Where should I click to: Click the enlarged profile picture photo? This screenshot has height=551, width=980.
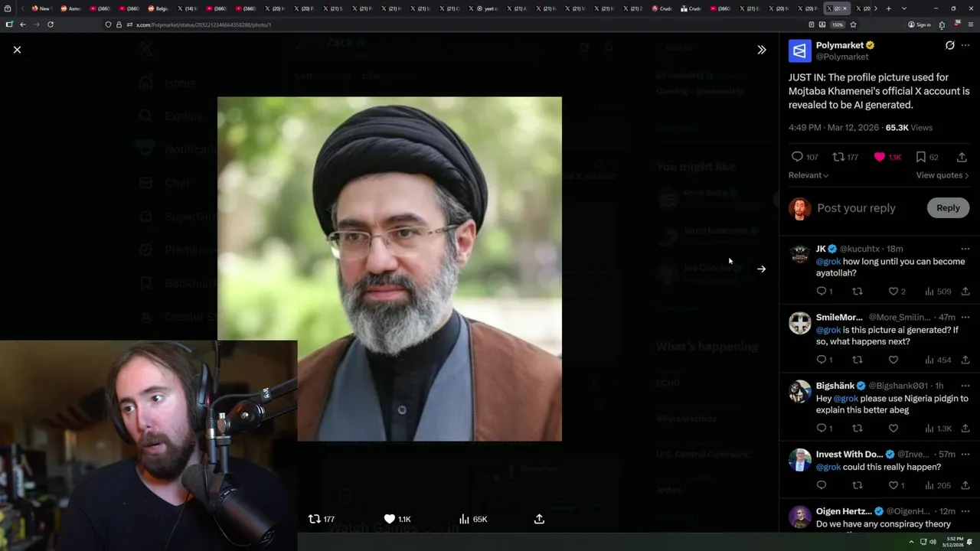tap(390, 269)
